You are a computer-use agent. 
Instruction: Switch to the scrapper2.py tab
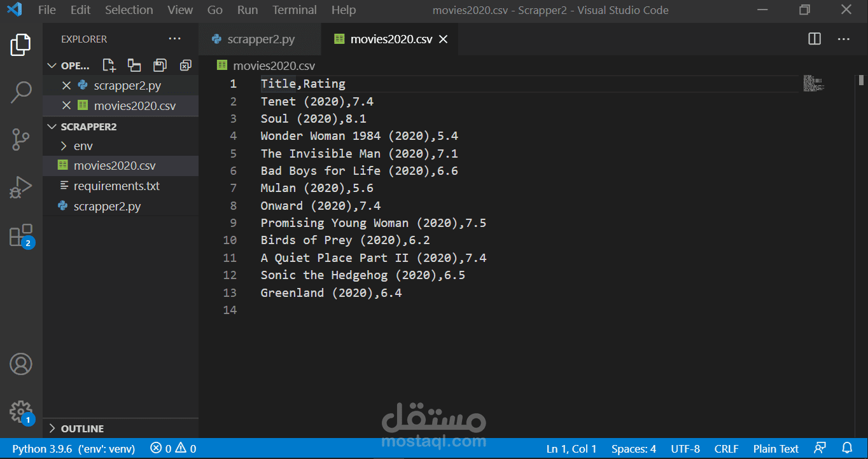[x=261, y=39]
